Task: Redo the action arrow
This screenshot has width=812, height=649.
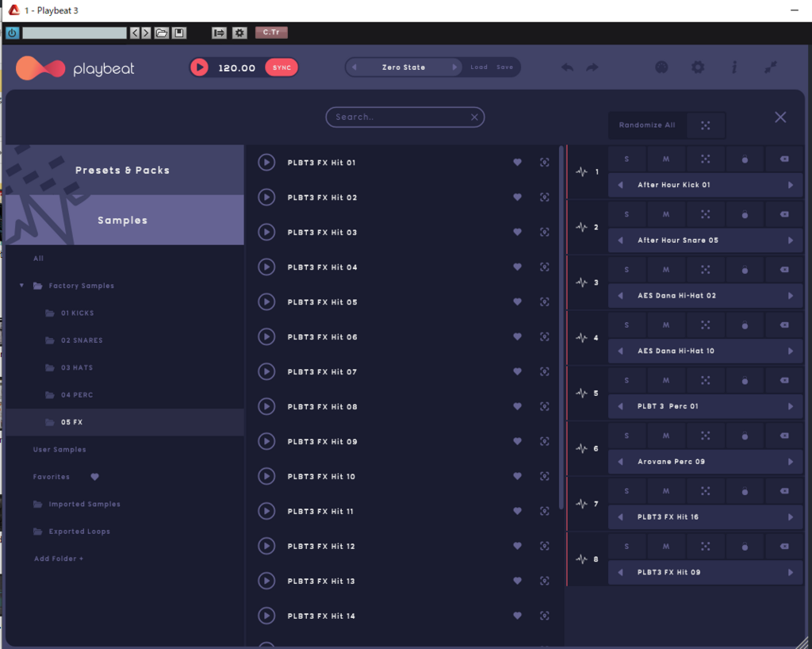Action: coord(592,67)
